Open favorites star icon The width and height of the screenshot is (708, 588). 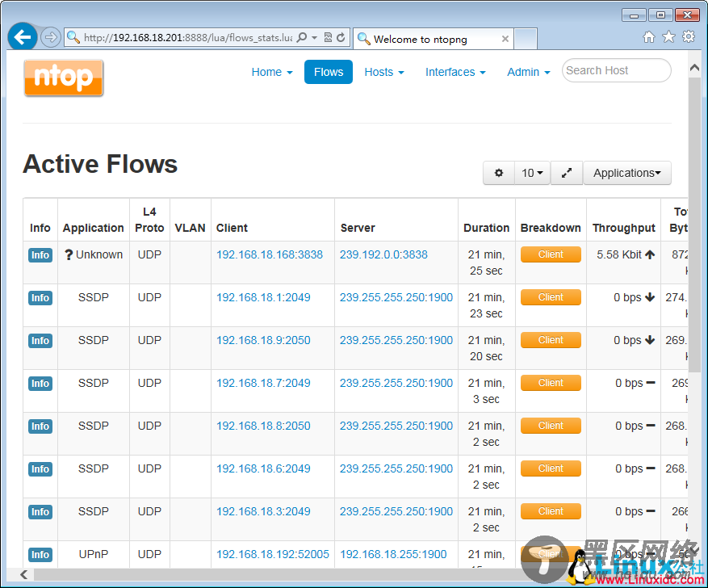coord(668,37)
